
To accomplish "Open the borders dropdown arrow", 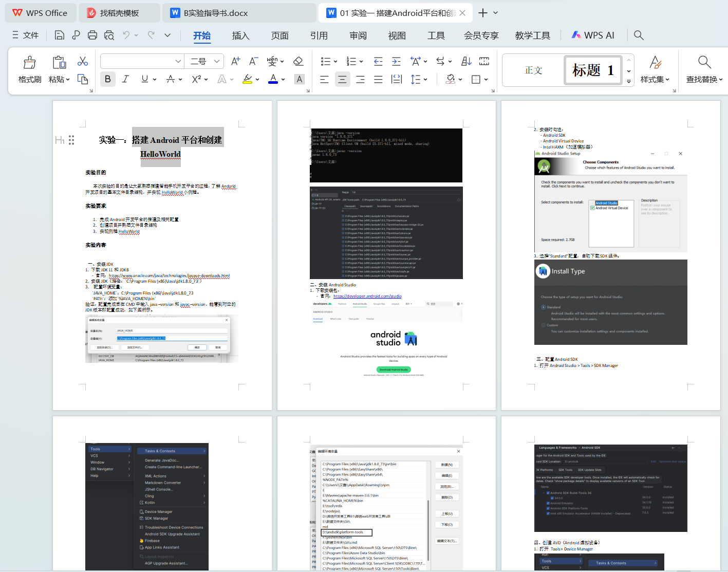I will [x=486, y=80].
